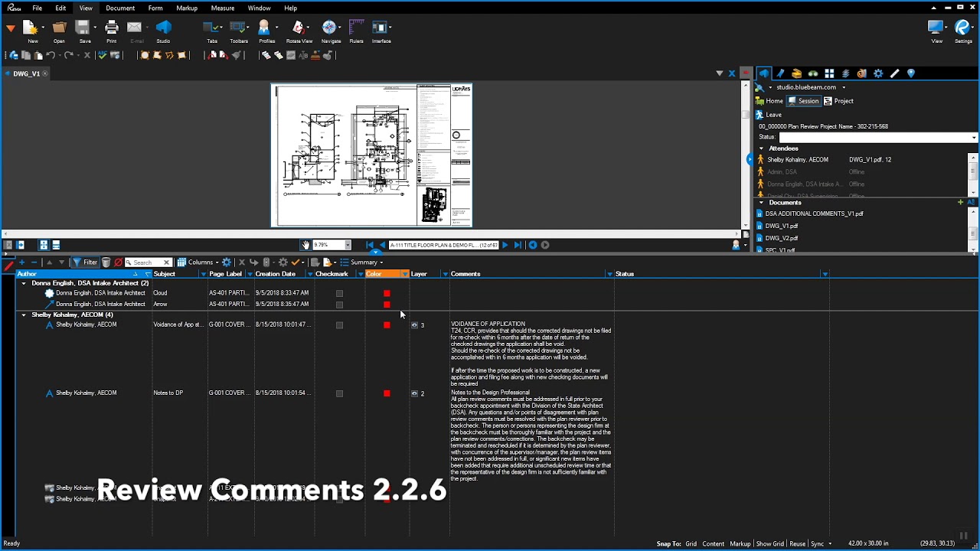Open the Color column filter dropdown
Screen dimensions: 980x551
(x=405, y=274)
